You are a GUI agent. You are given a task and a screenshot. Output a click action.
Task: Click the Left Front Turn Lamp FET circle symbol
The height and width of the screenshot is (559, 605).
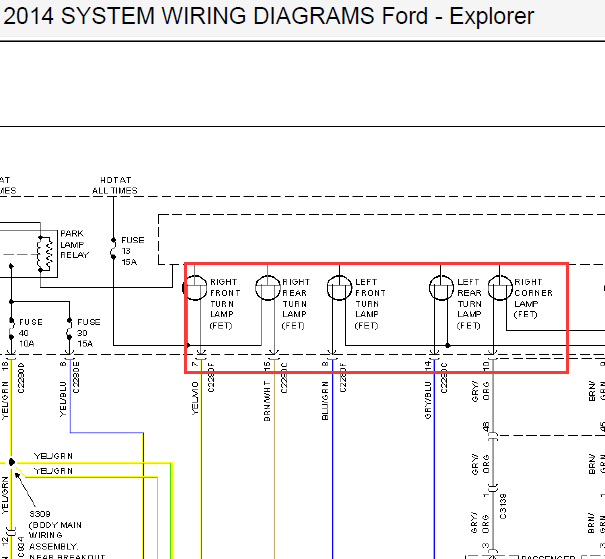(x=340, y=287)
